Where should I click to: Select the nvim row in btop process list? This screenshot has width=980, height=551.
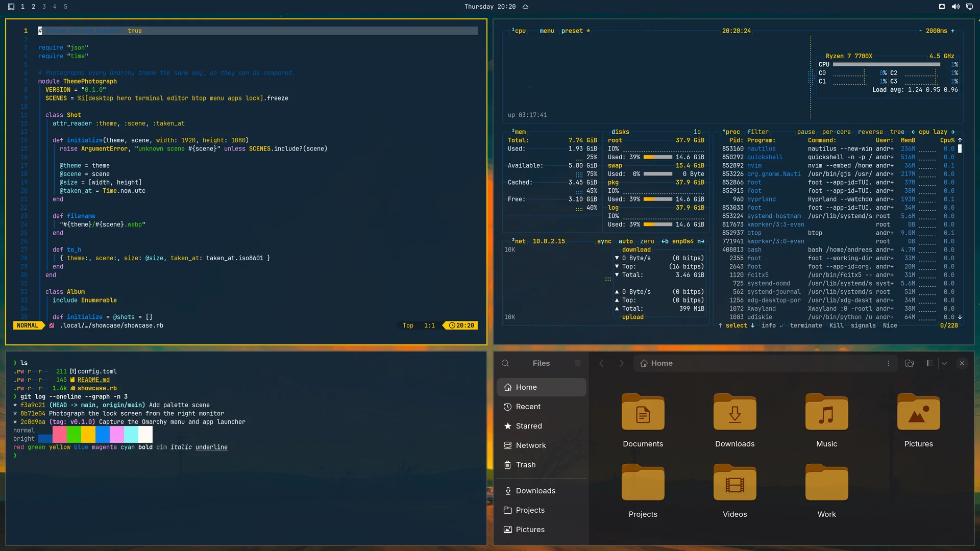point(838,165)
